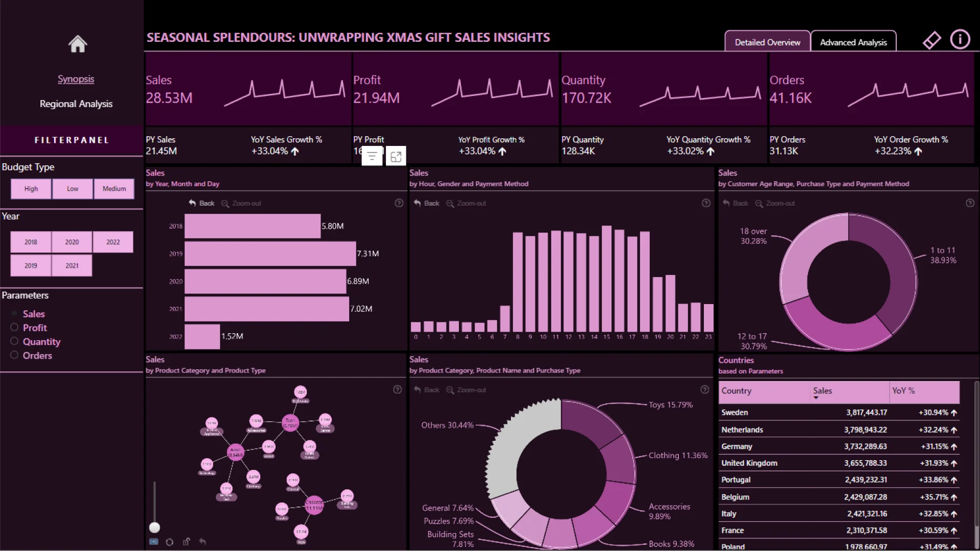Image resolution: width=980 pixels, height=551 pixels.
Task: Click Back on Customer Age Range chart
Action: tap(735, 203)
